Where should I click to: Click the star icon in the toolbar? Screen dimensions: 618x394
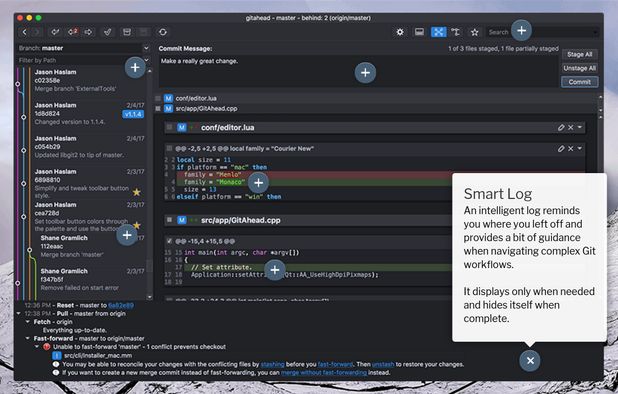(x=475, y=32)
